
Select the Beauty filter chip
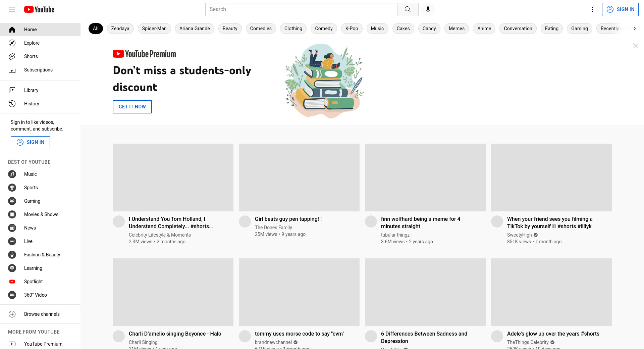(x=230, y=29)
